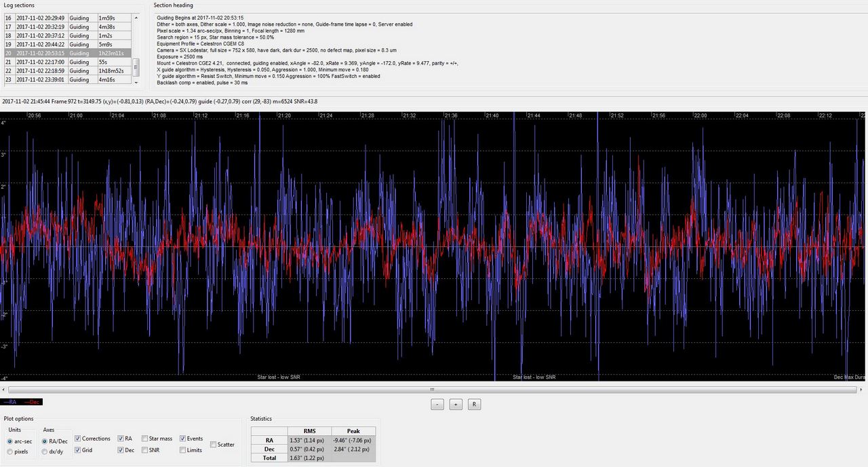Enable the Limits checkbox
This screenshot has width=868, height=467.
(183, 450)
